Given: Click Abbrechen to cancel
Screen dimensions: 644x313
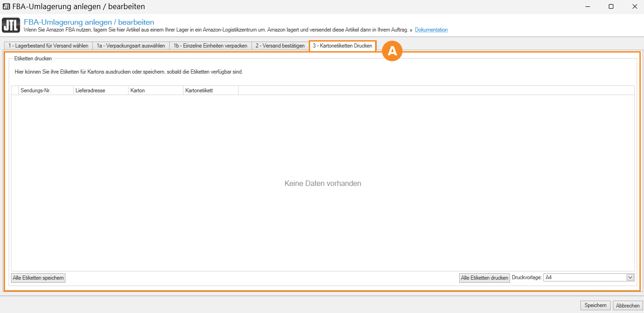Looking at the screenshot, I should point(628,305).
